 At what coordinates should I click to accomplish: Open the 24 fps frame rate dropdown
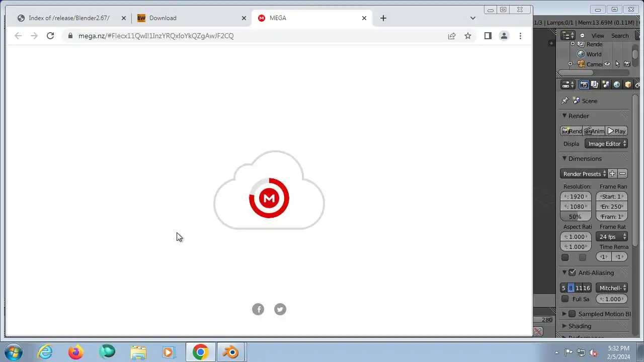pyautogui.click(x=612, y=237)
